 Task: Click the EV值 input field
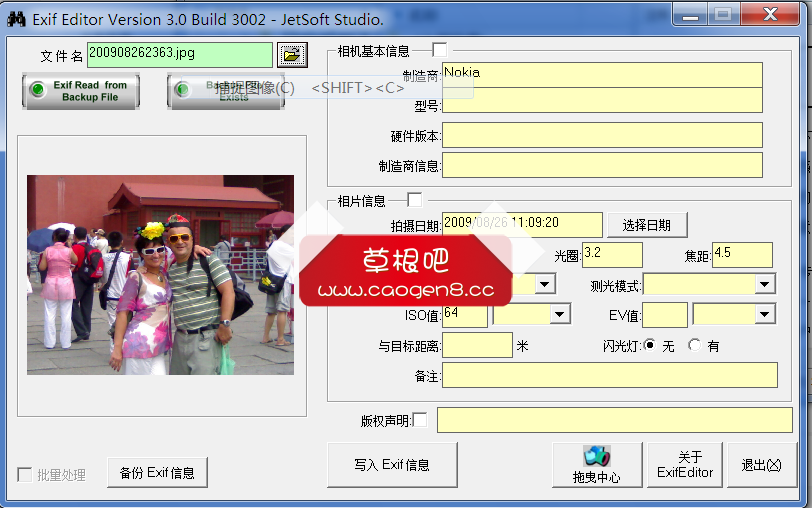point(664,315)
